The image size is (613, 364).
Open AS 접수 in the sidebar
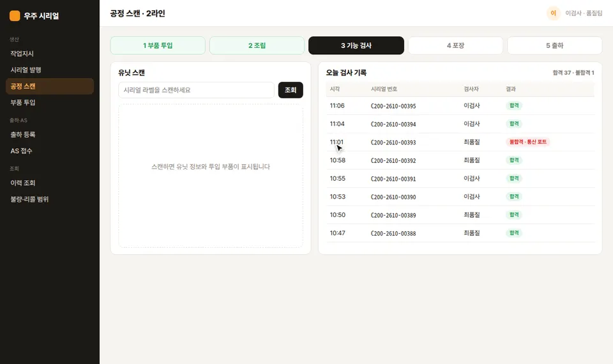pyautogui.click(x=50, y=151)
